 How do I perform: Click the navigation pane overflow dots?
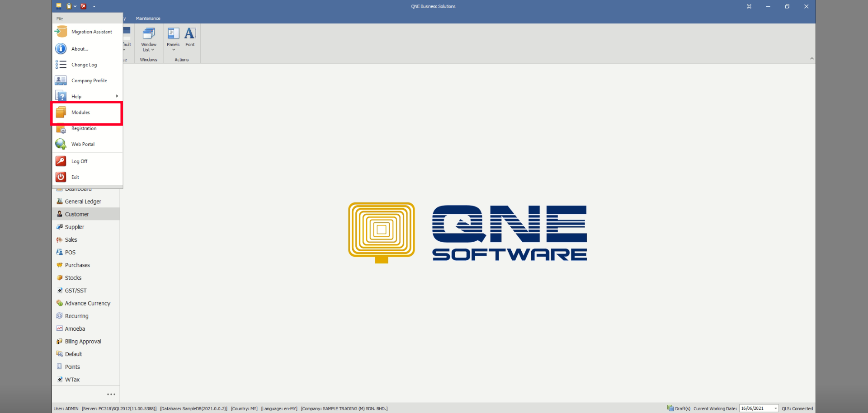point(111,394)
